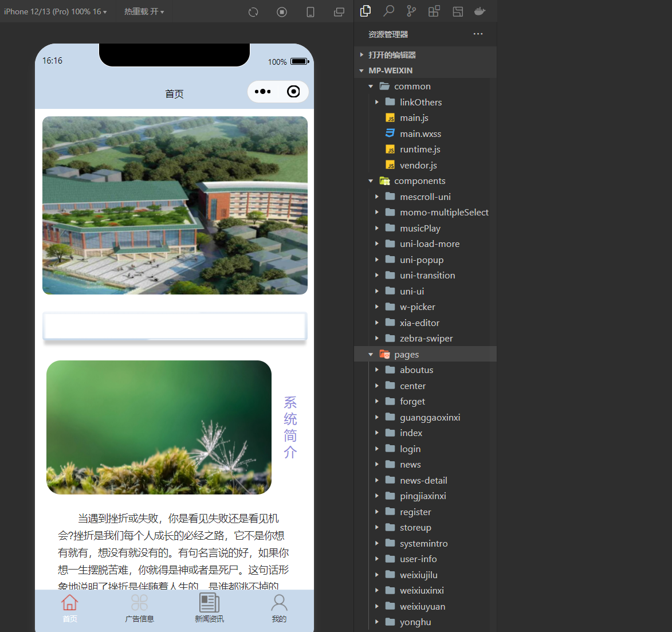Open the search icon in sidebar
Viewport: 672px width, 632px height.
coord(388,11)
